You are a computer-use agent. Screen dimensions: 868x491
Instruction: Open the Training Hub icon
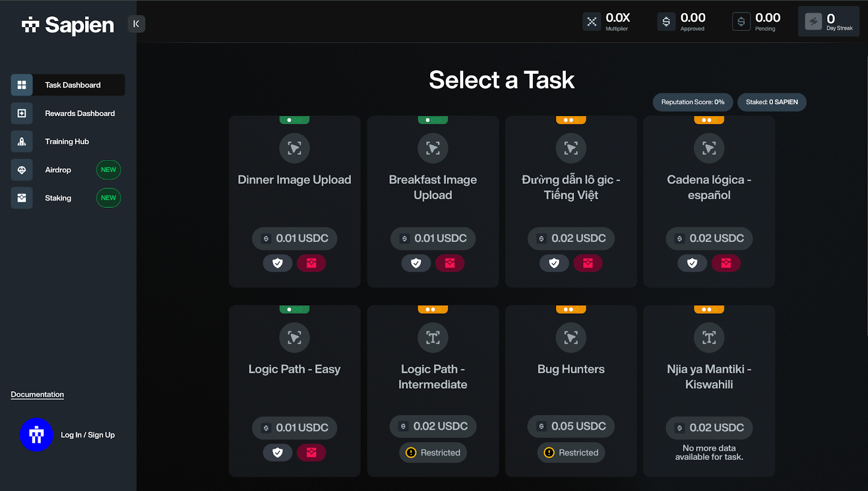click(22, 142)
